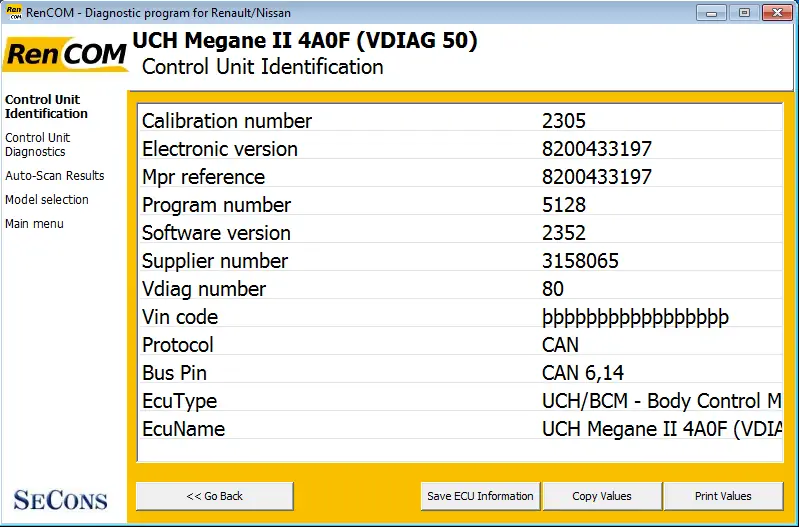Select Electronic version value 8200433197
Image resolution: width=799 pixels, height=527 pixels.
597,149
